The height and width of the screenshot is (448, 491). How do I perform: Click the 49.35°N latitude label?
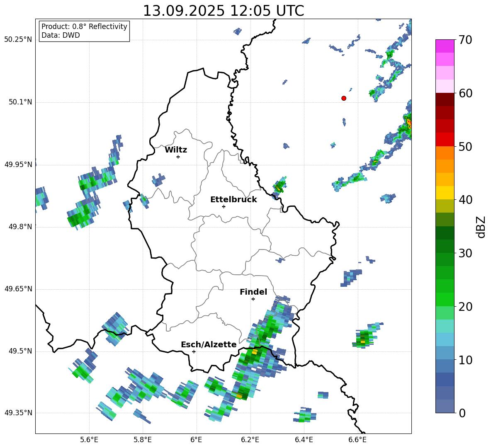18,413
